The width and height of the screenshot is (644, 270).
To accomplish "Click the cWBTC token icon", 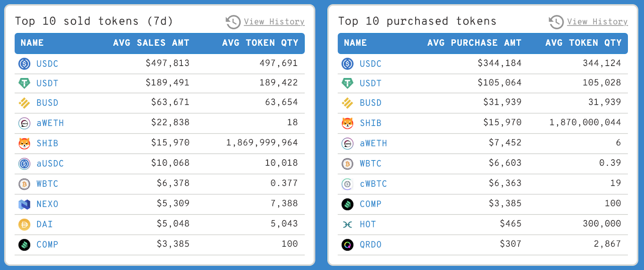I will 347,184.
